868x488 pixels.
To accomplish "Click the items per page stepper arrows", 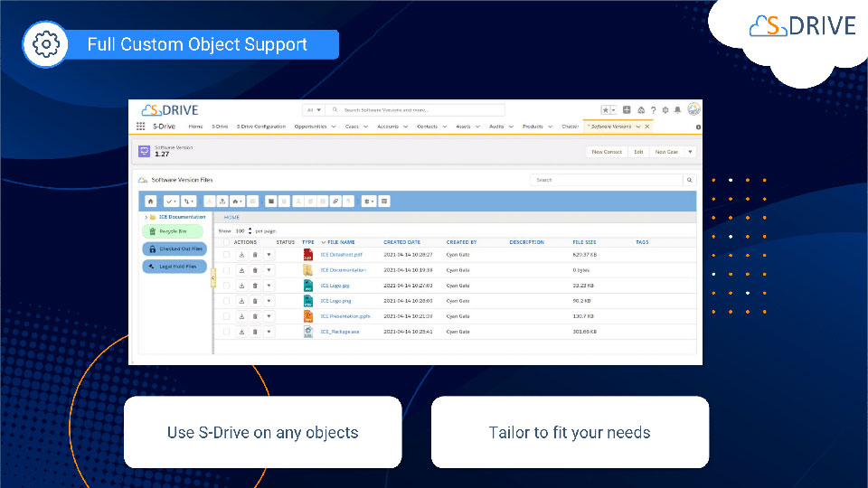I will [x=250, y=230].
